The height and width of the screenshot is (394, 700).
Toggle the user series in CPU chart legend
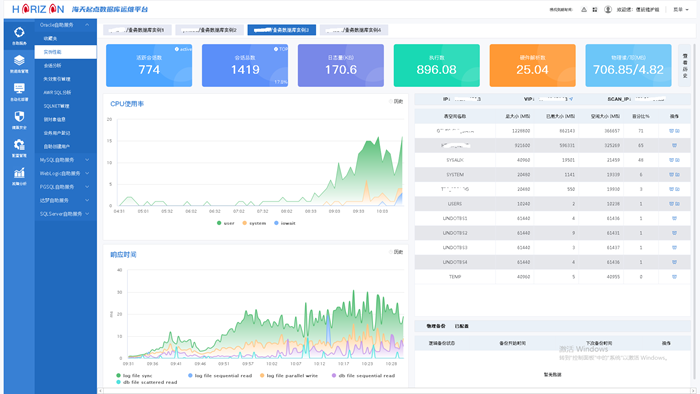click(x=225, y=223)
